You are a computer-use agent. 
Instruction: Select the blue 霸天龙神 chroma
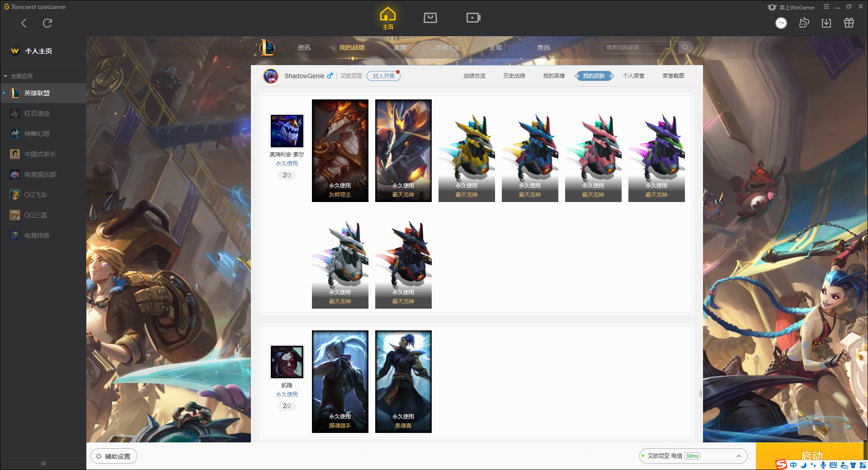530,150
